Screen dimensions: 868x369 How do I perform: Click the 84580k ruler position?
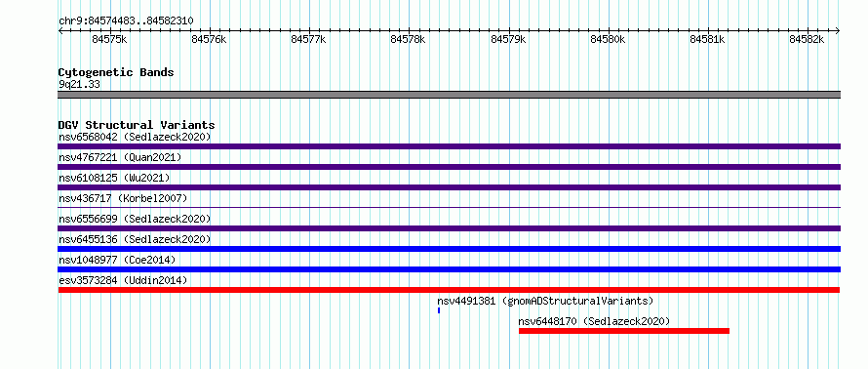pyautogui.click(x=608, y=39)
